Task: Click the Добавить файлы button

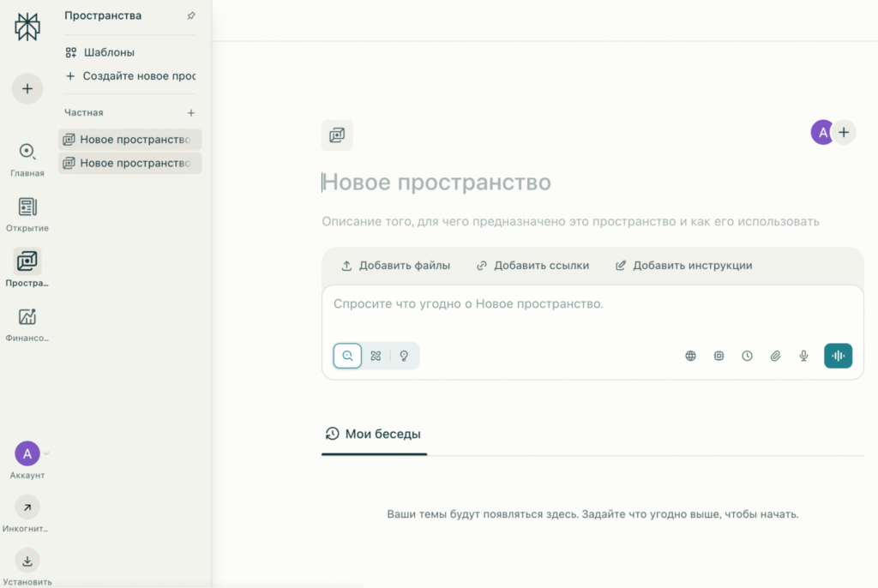Action: click(x=395, y=266)
